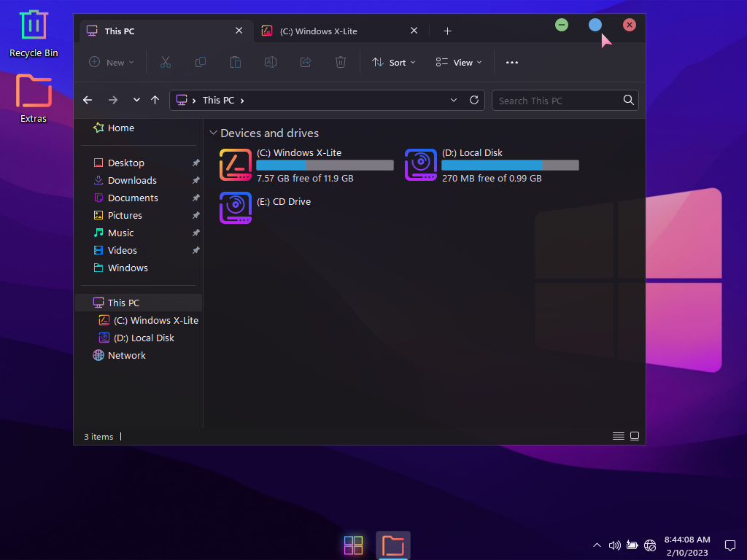Viewport: 747px width, 560px height.
Task: Open the New dropdown menu
Action: coord(112,63)
